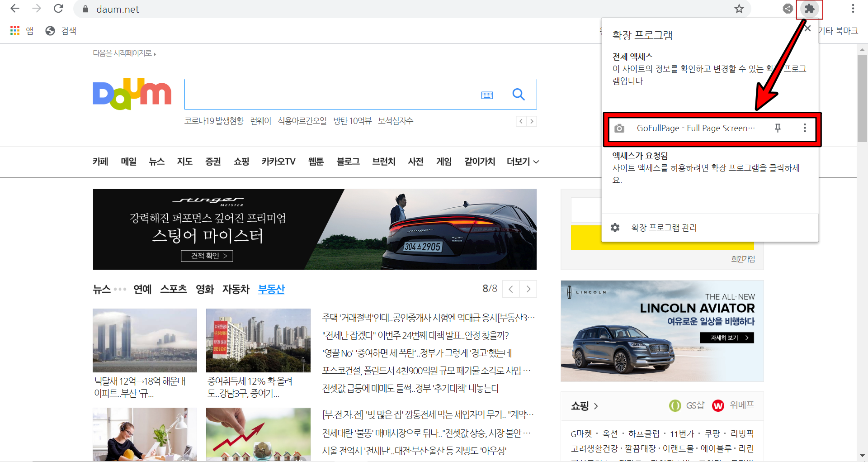Screen dimensions: 868x462
Task: Switch to the 연예 news tab
Action: (142, 289)
